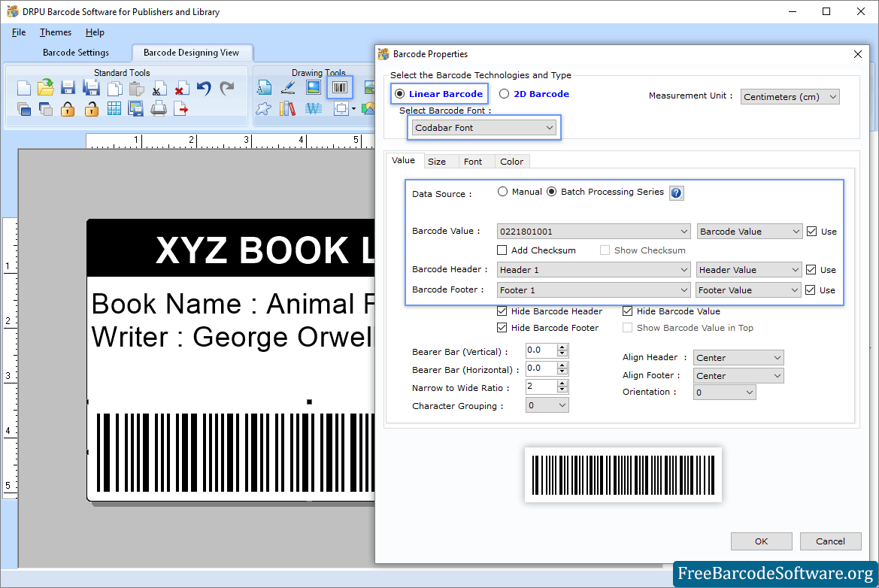Click the Narrow to Wide Ratio field
This screenshot has height=588, width=879.
pyautogui.click(x=541, y=386)
